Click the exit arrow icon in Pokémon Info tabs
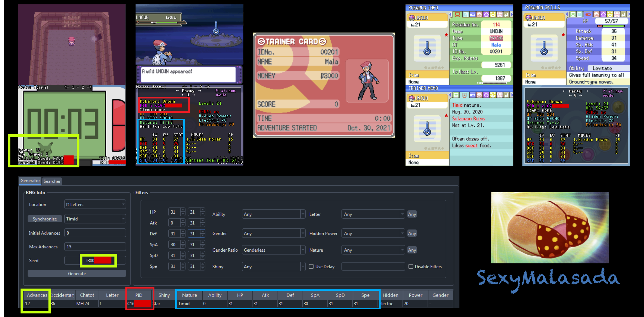The width and height of the screenshot is (644, 317). point(506,14)
